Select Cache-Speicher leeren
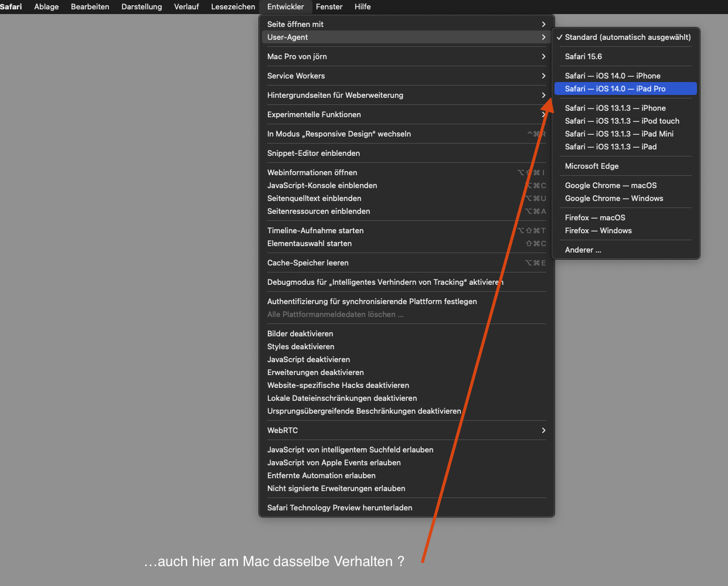The width and height of the screenshot is (728, 586). click(407, 263)
